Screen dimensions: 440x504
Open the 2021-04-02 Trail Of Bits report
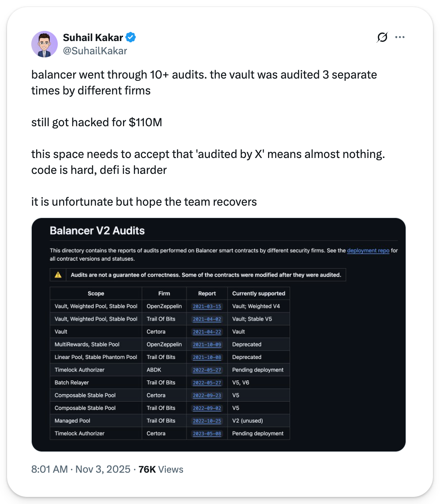click(x=207, y=319)
